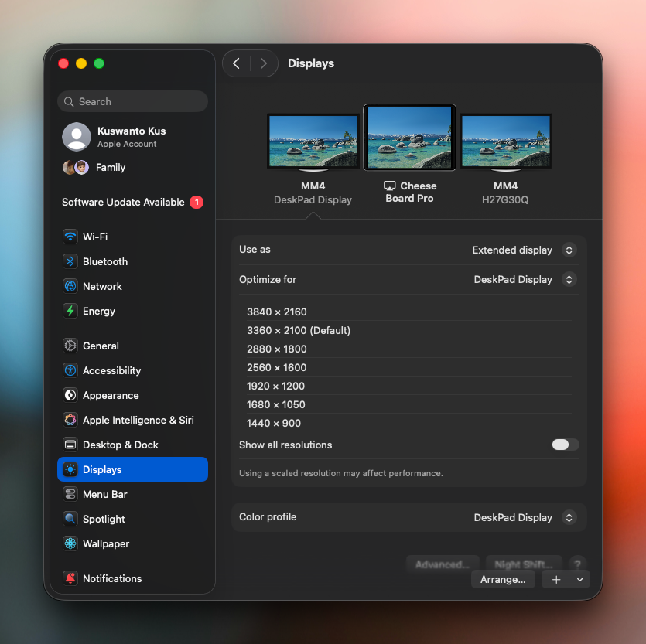Click the Advanced... button
Image resolution: width=646 pixels, height=644 pixels.
443,564
